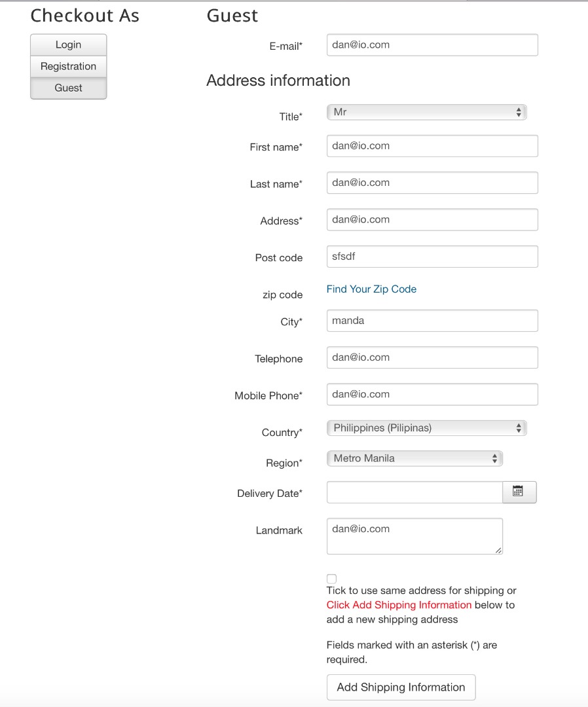
Task: Open the Region dropdown
Action: [414, 459]
